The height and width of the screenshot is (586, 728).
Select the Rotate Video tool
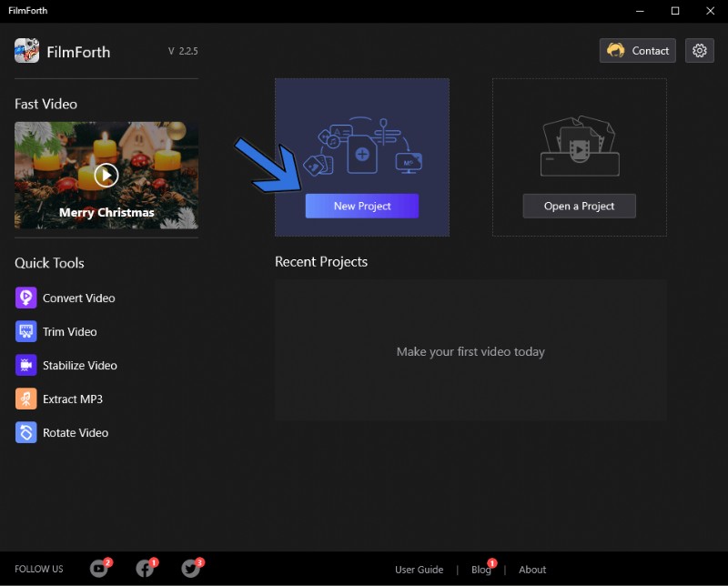tap(74, 432)
